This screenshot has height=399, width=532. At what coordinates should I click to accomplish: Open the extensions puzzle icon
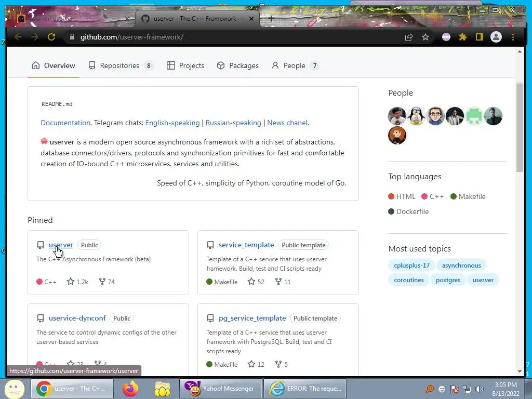(463, 37)
